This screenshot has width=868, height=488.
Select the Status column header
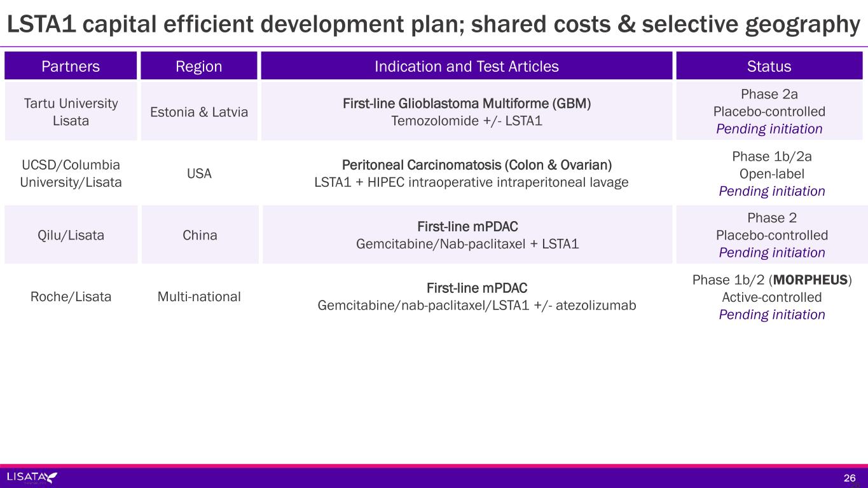click(769, 66)
